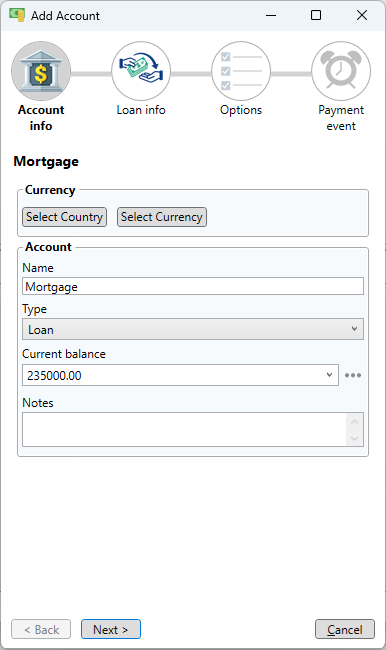Click the Loan info step label
Viewport: 386px width, 650px height.
pos(141,110)
